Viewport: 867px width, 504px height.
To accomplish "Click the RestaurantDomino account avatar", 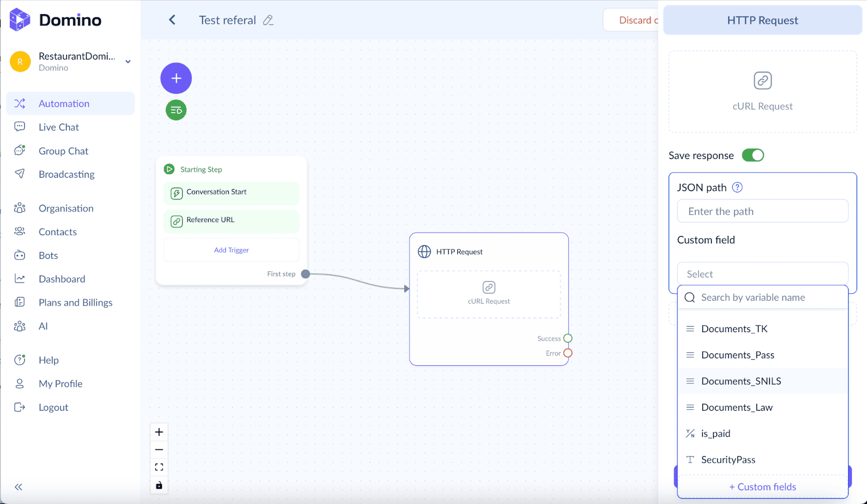I will (x=20, y=62).
